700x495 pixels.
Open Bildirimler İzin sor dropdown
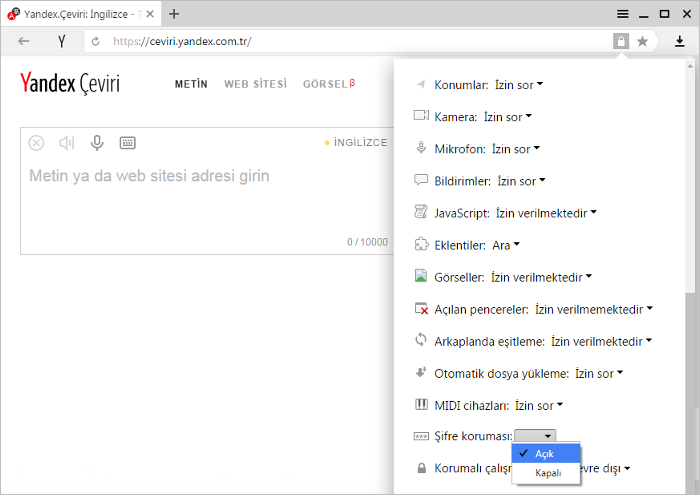tap(521, 181)
